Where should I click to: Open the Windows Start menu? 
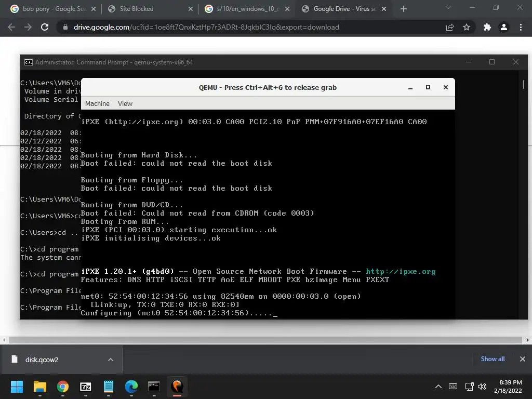point(17,387)
